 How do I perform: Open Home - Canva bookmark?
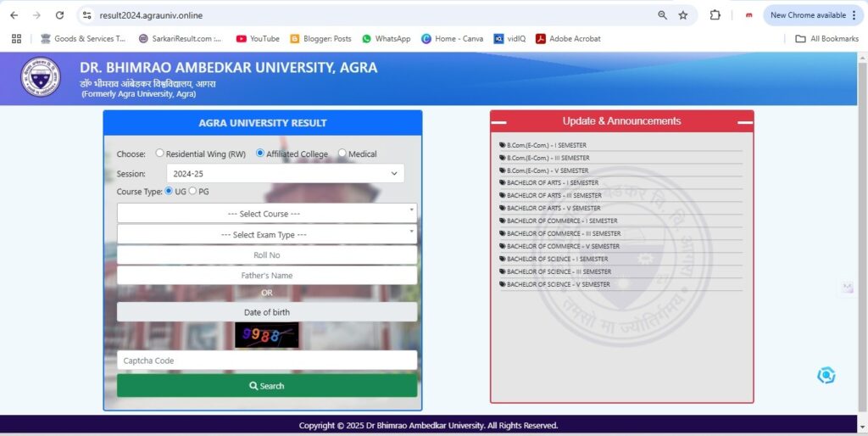click(x=453, y=39)
